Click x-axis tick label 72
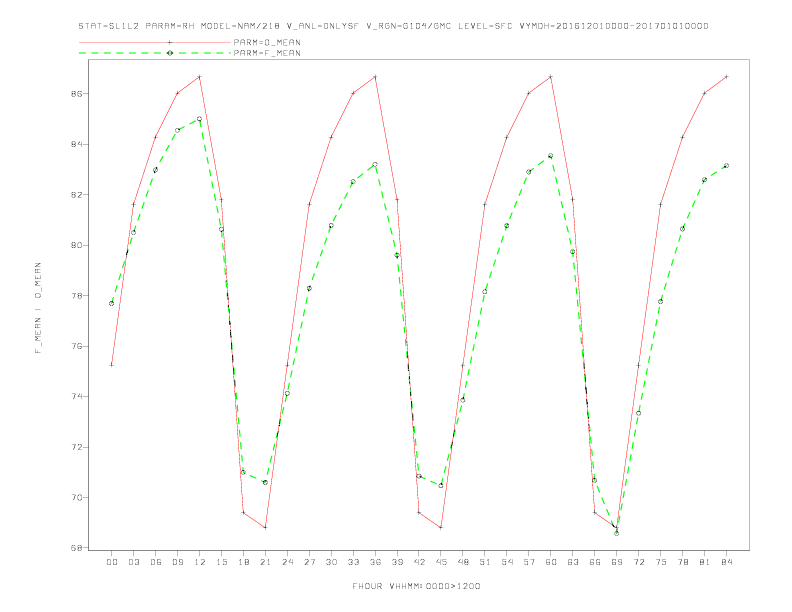 point(638,562)
